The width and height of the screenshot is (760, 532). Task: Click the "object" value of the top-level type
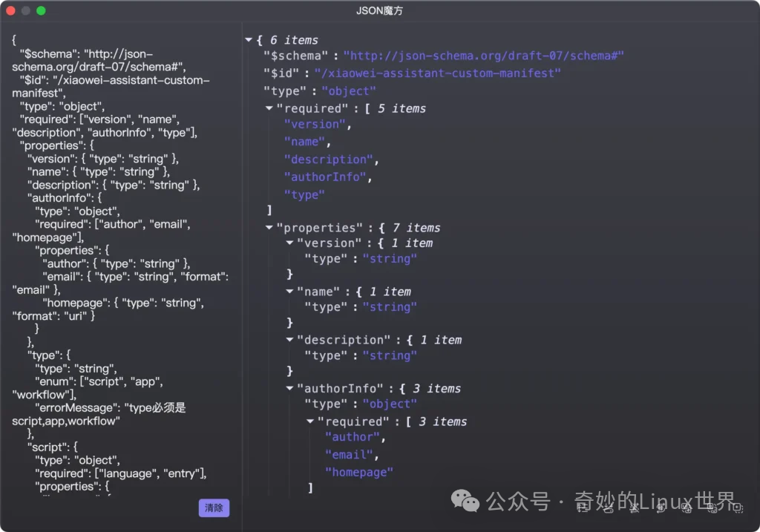(x=349, y=91)
